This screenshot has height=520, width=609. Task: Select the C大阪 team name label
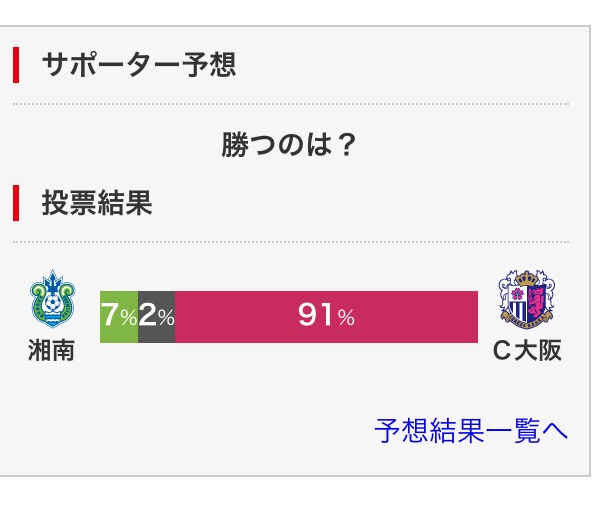pyautogui.click(x=529, y=351)
